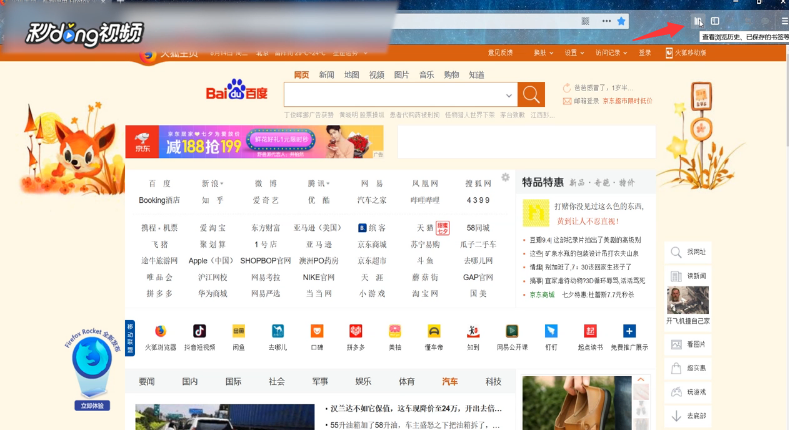789x430 pixels.
Task: Select the 音乐 search tab
Action: pos(426,75)
